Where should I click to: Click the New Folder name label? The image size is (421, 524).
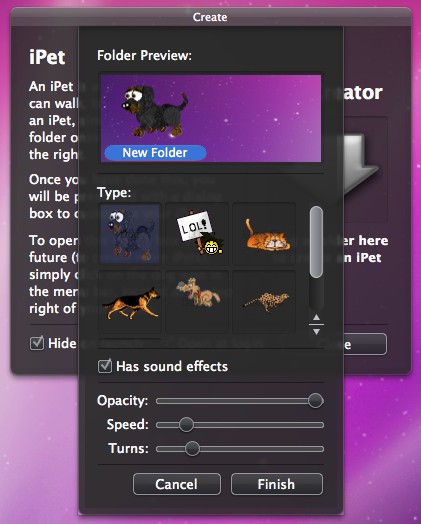pos(155,153)
